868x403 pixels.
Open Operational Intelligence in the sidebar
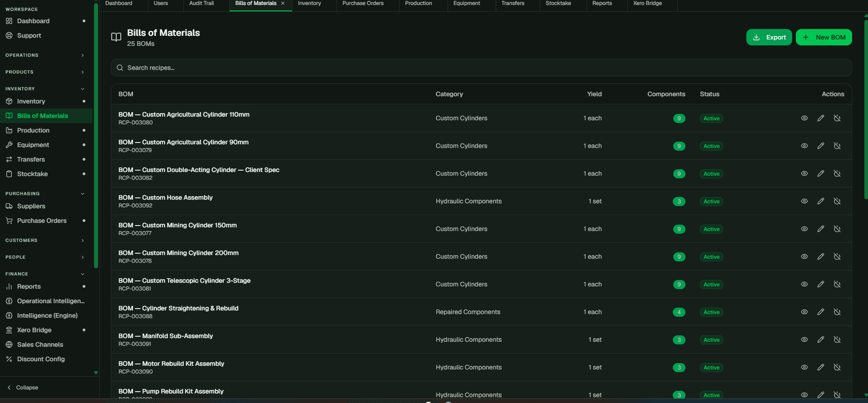click(46, 301)
